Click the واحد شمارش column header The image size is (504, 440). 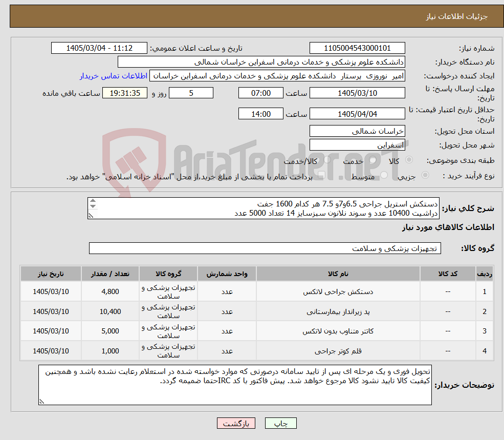tap(227, 274)
